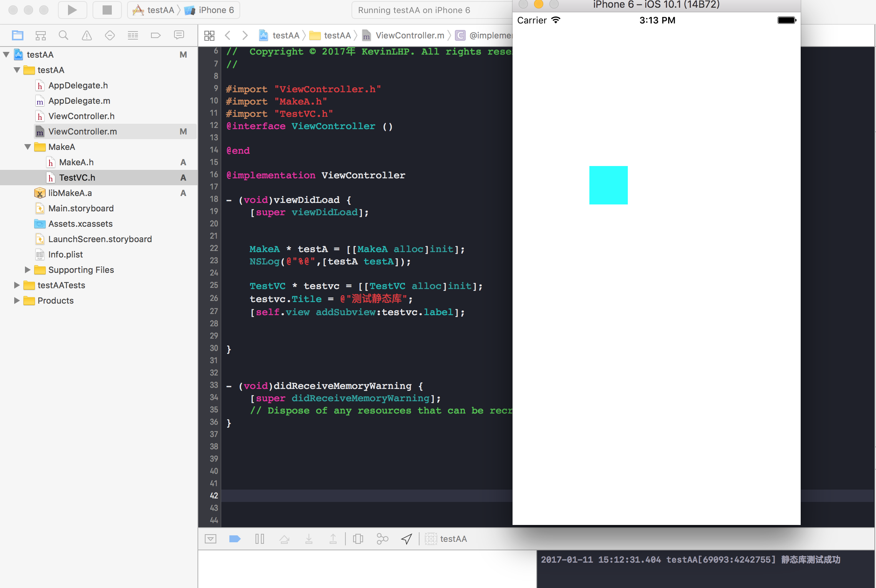Viewport: 876px width, 588px height.
Task: Collapse the testAA project root
Action: [x=6, y=55]
